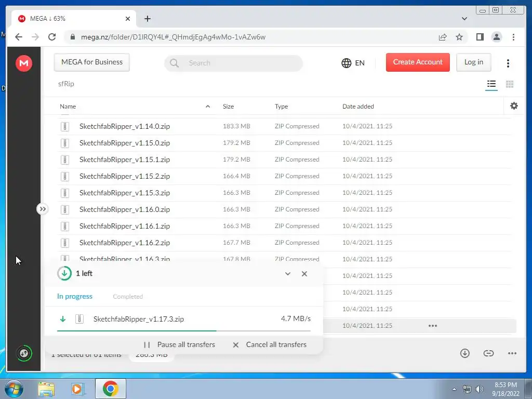Open MEGA for Business
Screen dimensions: 532x399
click(x=92, y=62)
